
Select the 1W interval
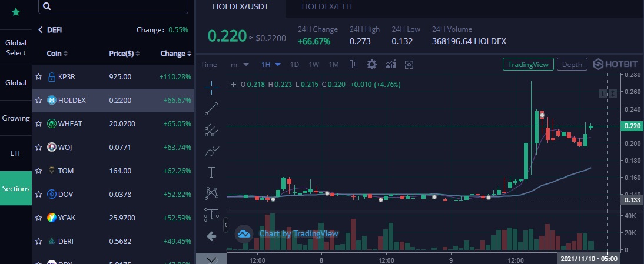[314, 64]
